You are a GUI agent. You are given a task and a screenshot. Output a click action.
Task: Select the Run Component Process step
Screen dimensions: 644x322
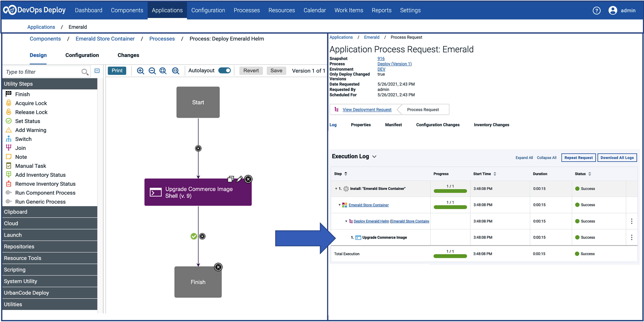[41, 193]
